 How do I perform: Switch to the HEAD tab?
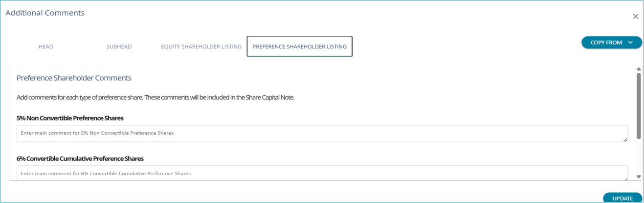[x=46, y=47]
